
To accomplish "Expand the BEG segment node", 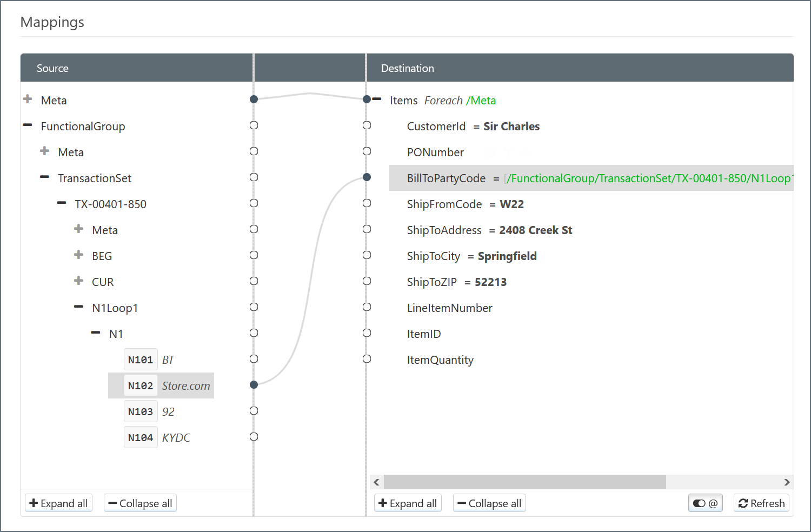I will [79, 255].
